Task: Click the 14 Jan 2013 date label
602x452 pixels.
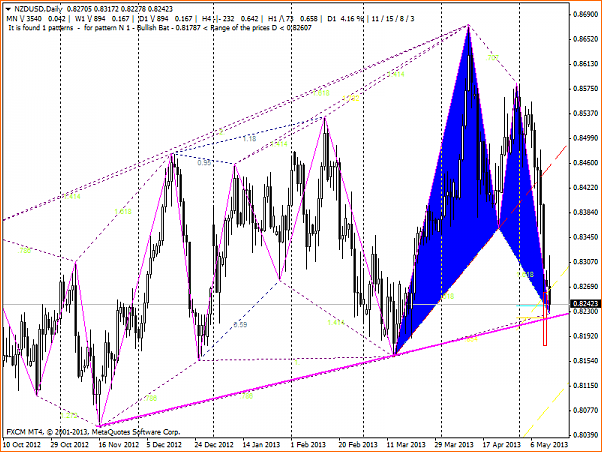Action: pyautogui.click(x=261, y=445)
